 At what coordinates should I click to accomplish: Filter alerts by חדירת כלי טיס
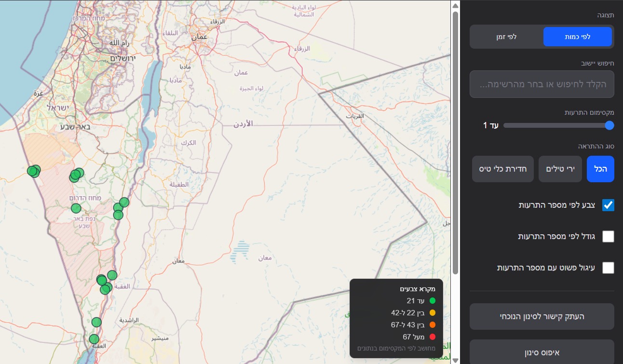point(502,169)
